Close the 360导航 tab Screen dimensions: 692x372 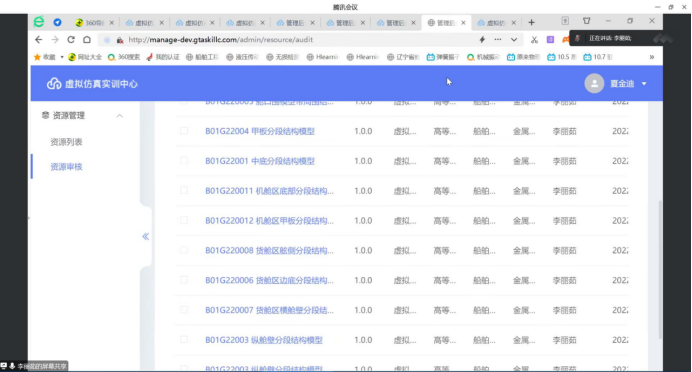point(112,23)
